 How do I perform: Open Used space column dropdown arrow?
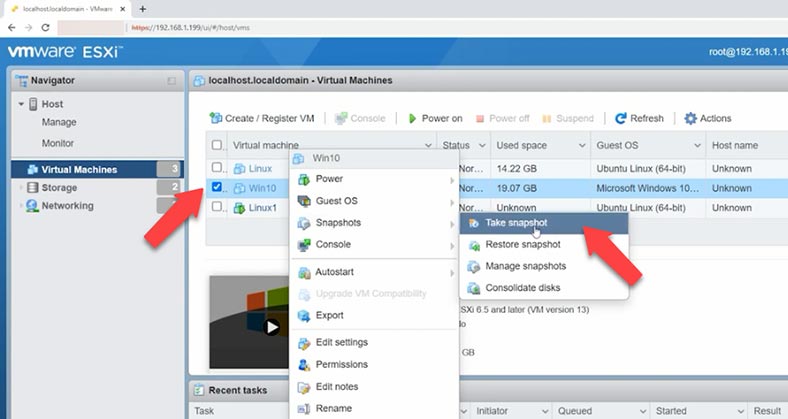[x=582, y=145]
